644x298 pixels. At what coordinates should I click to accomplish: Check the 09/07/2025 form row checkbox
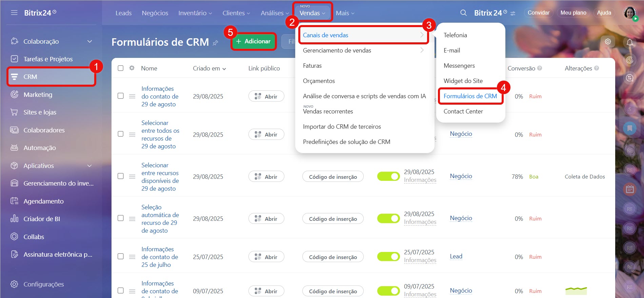coord(121,291)
